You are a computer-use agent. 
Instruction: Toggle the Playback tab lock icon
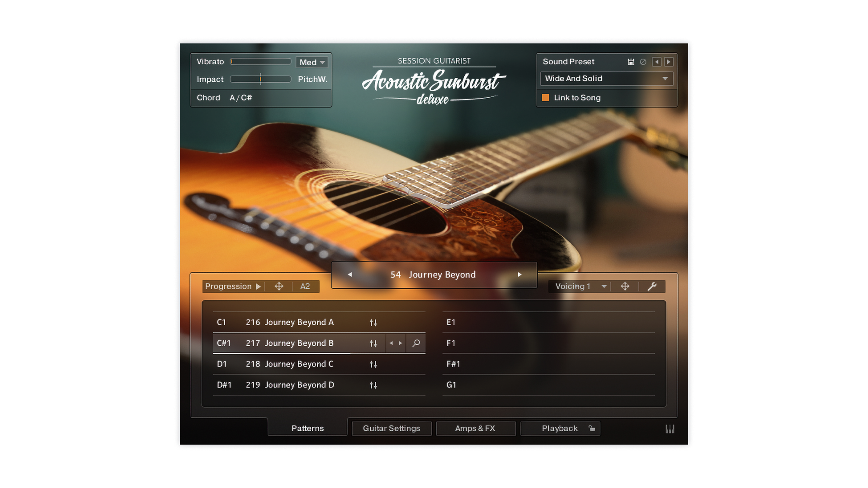click(592, 428)
